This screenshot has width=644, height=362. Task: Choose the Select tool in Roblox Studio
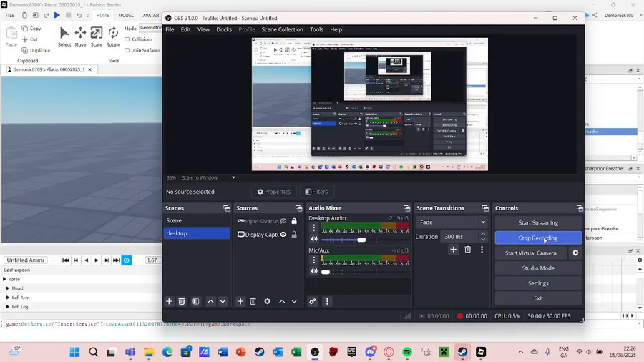pyautogui.click(x=64, y=36)
